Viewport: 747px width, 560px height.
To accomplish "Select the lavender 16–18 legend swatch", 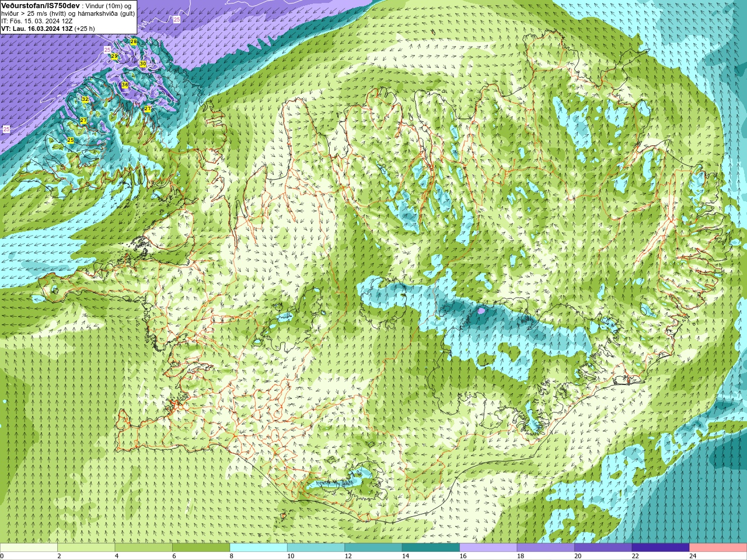I will point(488,548).
